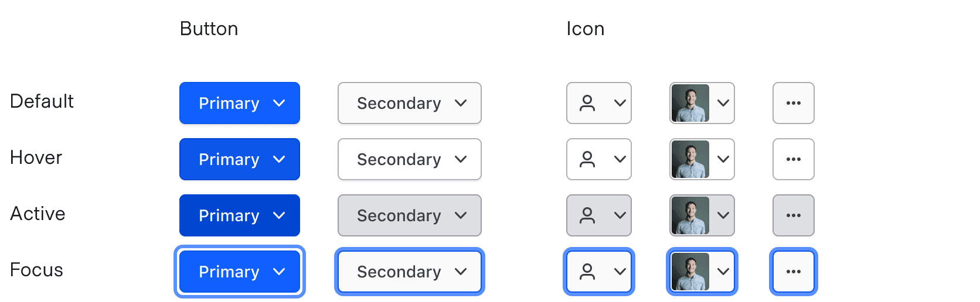This screenshot has width=980, height=302.
Task: Open the Focus row three-dots menu
Action: (793, 272)
